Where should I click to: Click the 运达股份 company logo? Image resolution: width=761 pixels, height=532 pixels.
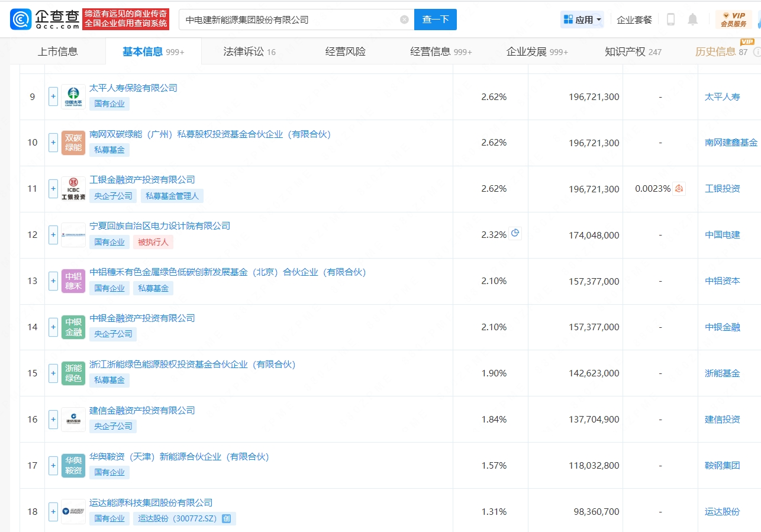pos(73,512)
